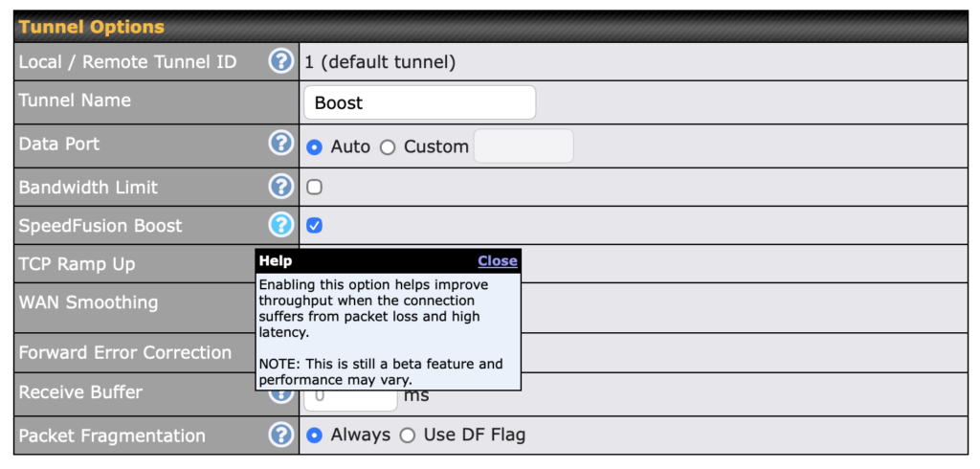Viewport: 980px width, 469px height.
Task: Click the Tunnel Name label
Action: (x=75, y=100)
